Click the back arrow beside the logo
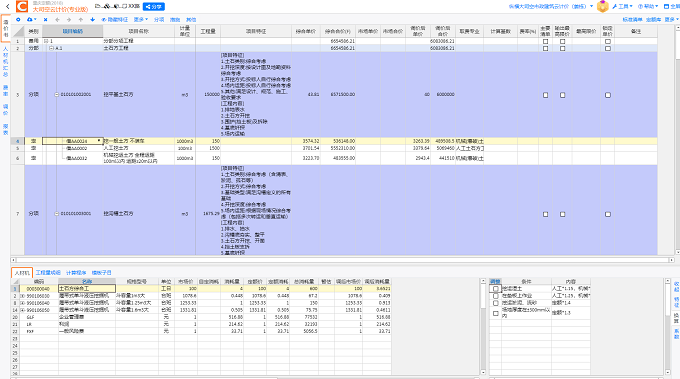 pyautogui.click(x=7, y=7)
